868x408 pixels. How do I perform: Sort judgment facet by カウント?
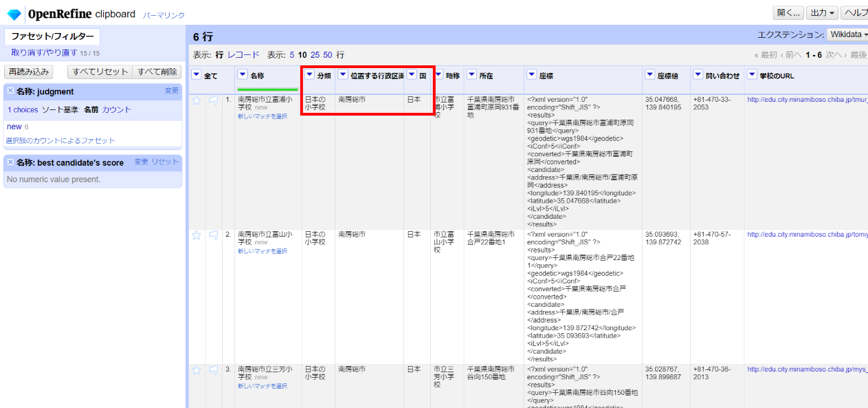coord(117,110)
